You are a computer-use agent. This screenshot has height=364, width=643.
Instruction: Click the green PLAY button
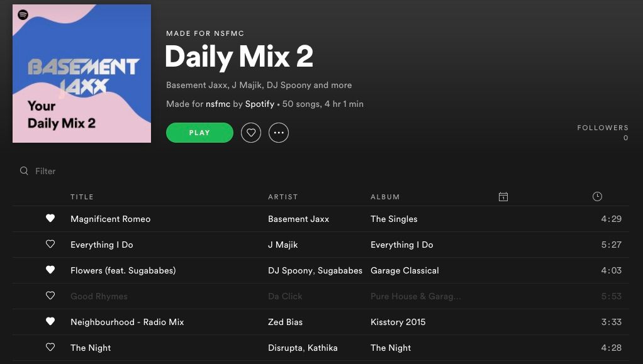[x=199, y=133]
